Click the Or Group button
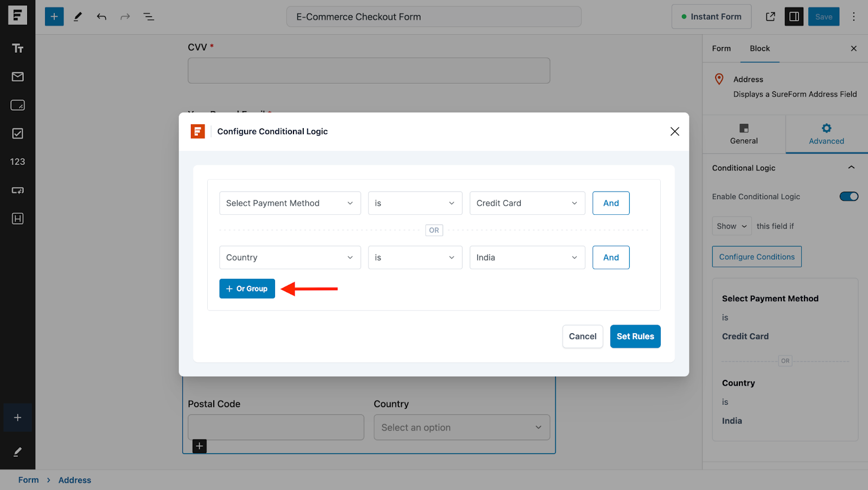868x490 pixels. pyautogui.click(x=247, y=289)
